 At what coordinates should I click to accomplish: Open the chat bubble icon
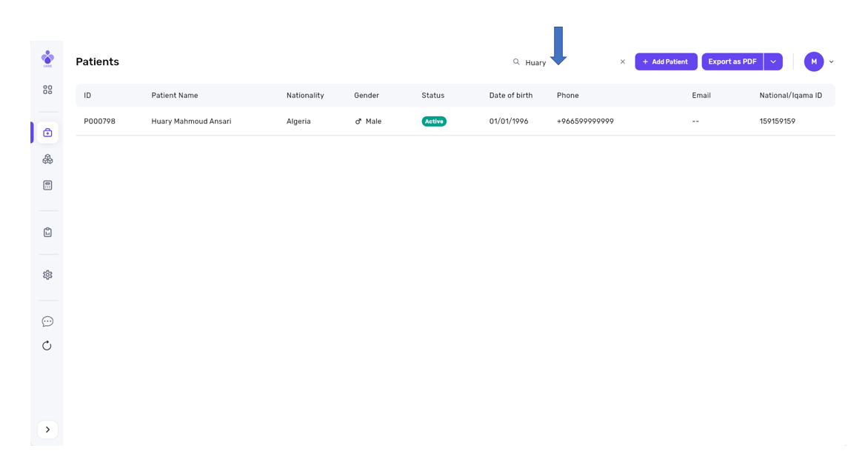[47, 321]
